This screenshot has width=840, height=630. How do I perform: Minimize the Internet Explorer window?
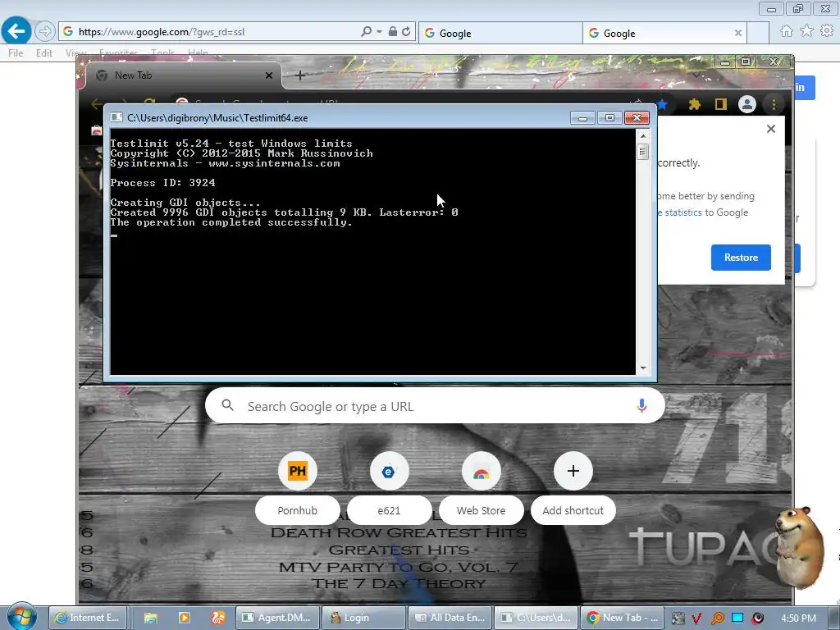coord(771,9)
